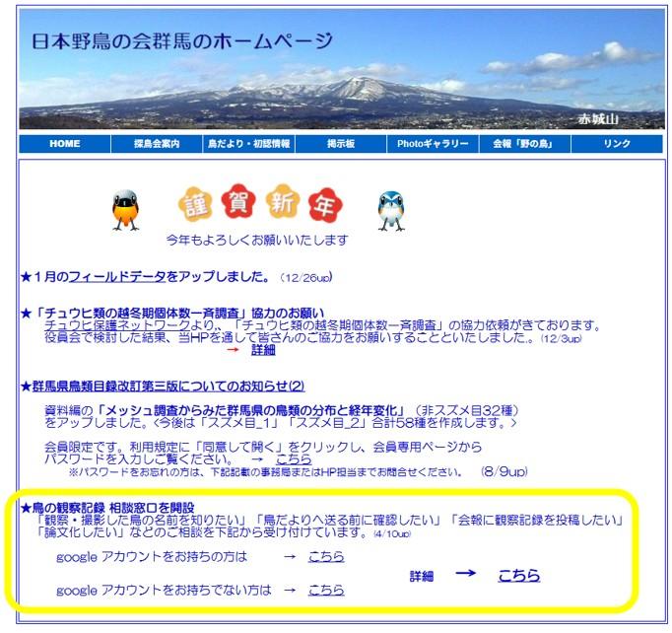The image size is (672, 633).
Task: Open 詳細 link beside the red arrow
Action: pyautogui.click(x=263, y=349)
